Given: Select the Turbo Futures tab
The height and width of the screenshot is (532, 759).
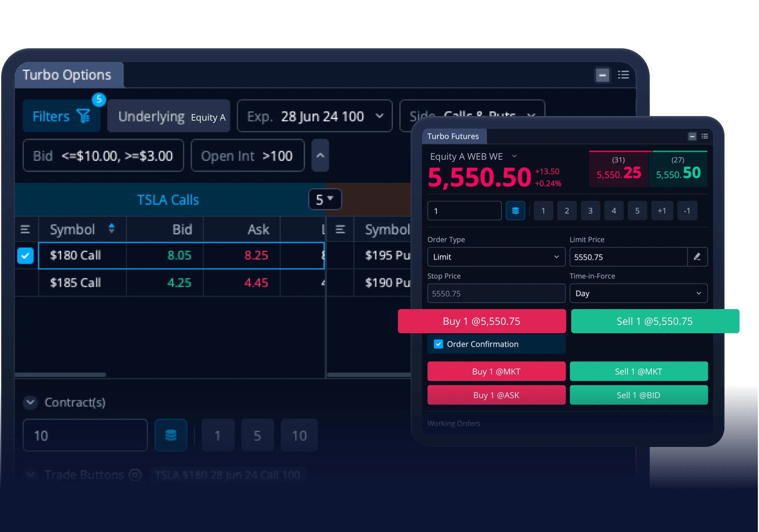Looking at the screenshot, I should pyautogui.click(x=453, y=136).
